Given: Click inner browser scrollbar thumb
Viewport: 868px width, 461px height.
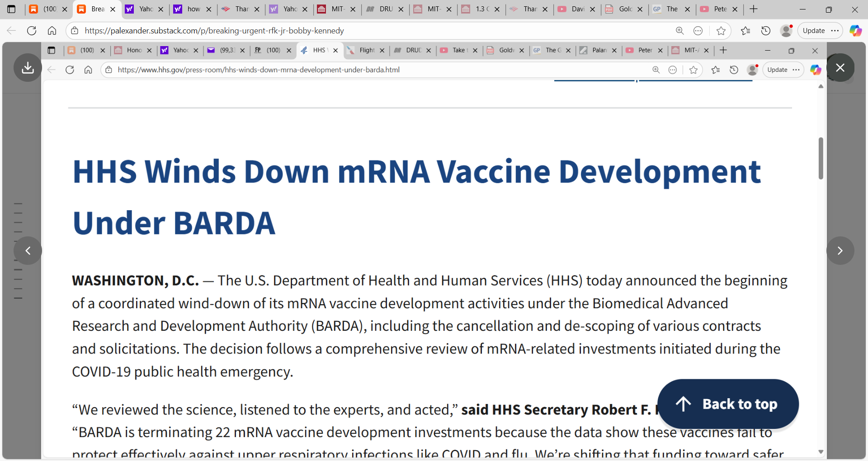Looking at the screenshot, I should (821, 158).
